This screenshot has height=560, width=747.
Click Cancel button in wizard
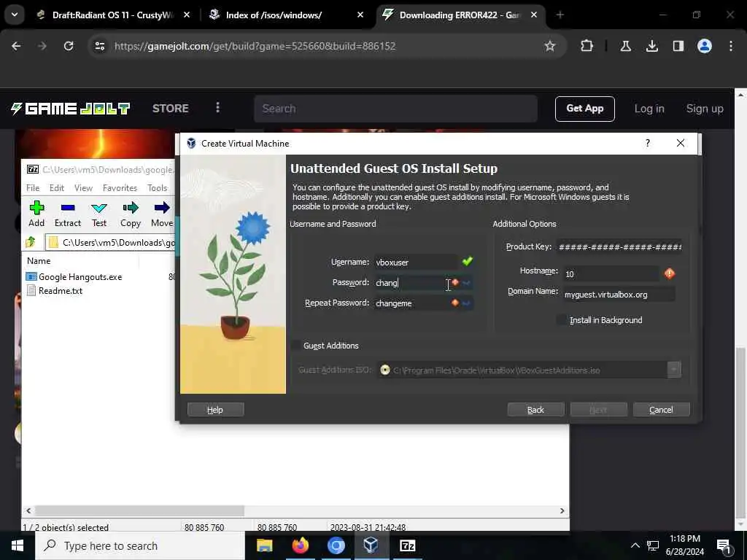click(x=661, y=410)
